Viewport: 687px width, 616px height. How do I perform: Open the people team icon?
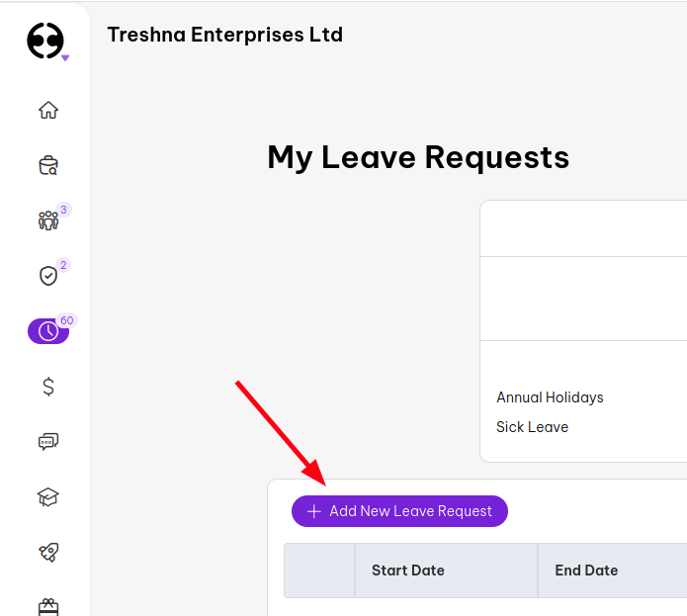point(47,220)
